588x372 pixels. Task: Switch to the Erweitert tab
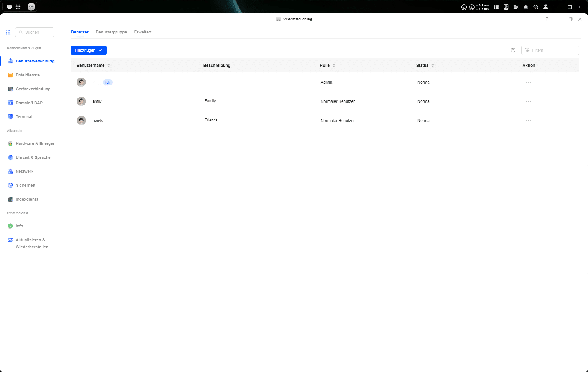[x=143, y=32]
